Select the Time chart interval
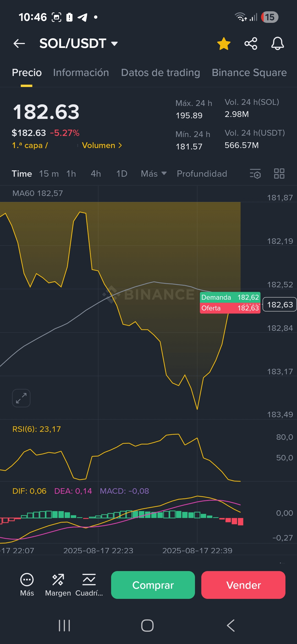The image size is (297, 644). [22, 174]
